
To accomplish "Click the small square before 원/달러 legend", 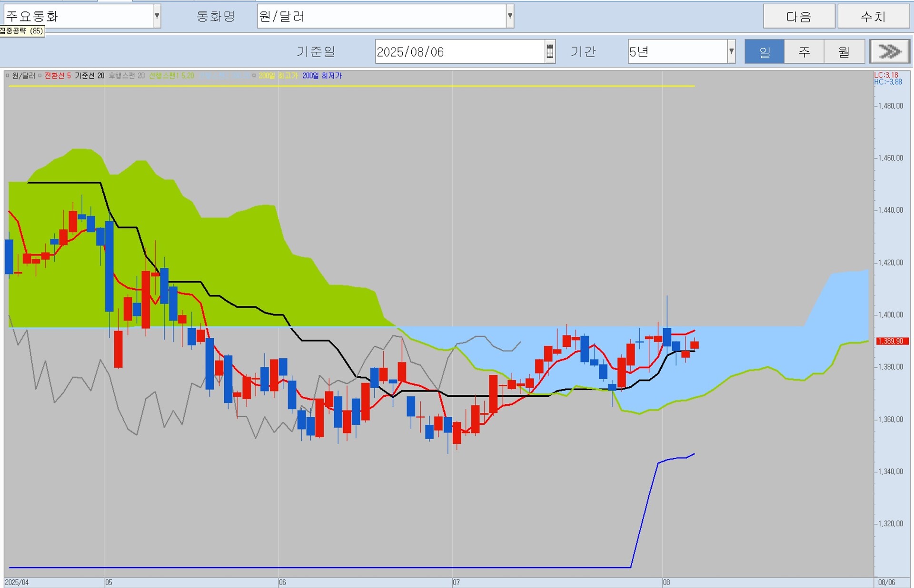I will click(8, 76).
